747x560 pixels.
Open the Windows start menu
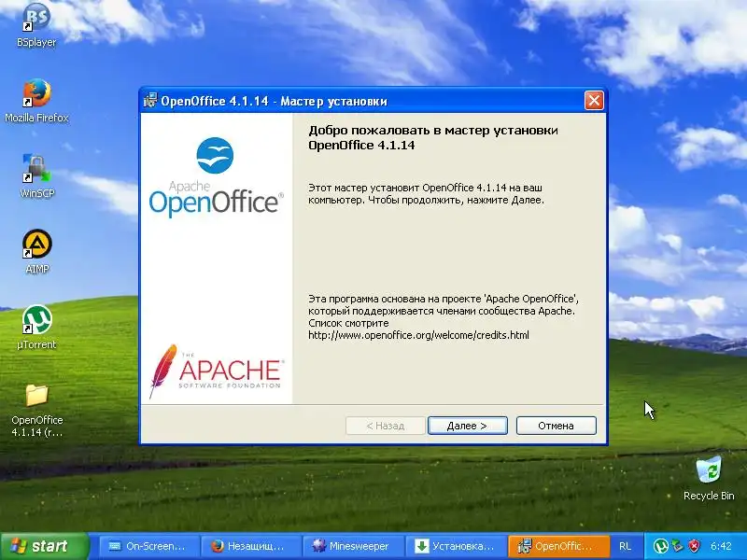pos(44,546)
